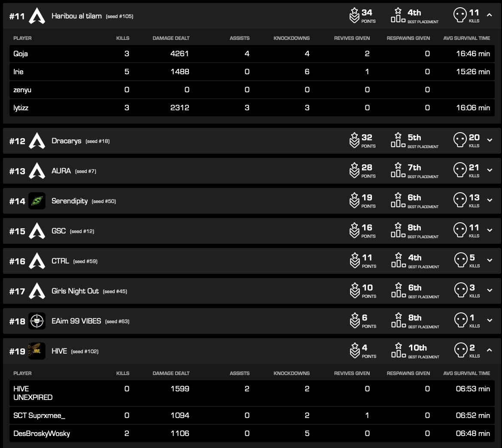
Task: Collapse the HIVE team details
Action: point(489,350)
